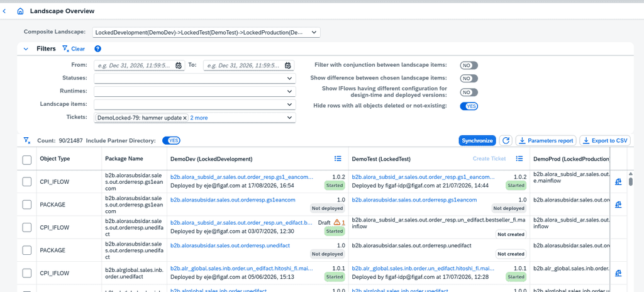Open the Landscape items dropdown
Screen dimensions: 644x292
click(195, 104)
